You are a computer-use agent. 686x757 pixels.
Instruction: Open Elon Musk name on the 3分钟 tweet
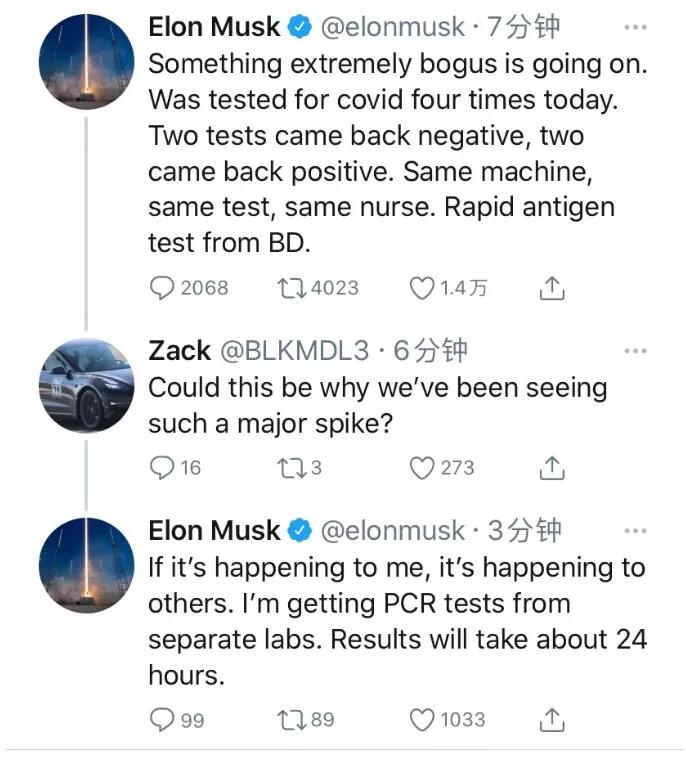pyautogui.click(x=216, y=530)
